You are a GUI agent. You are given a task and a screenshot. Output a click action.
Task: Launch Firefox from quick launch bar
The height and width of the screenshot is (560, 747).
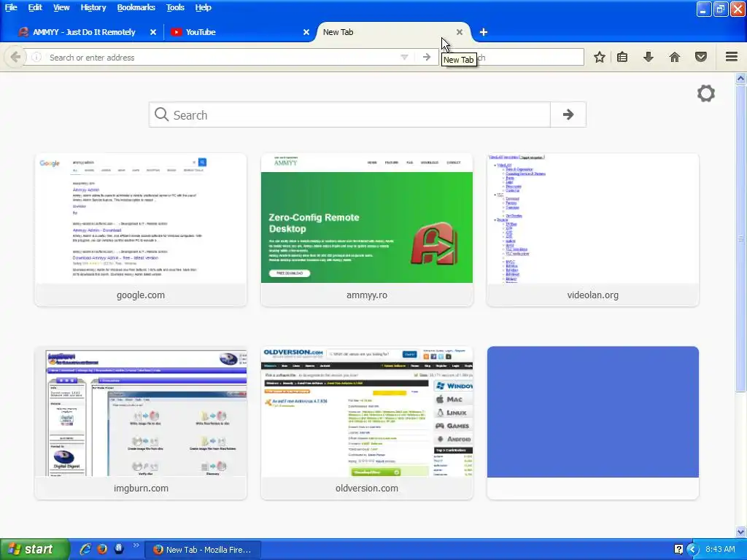(102, 549)
